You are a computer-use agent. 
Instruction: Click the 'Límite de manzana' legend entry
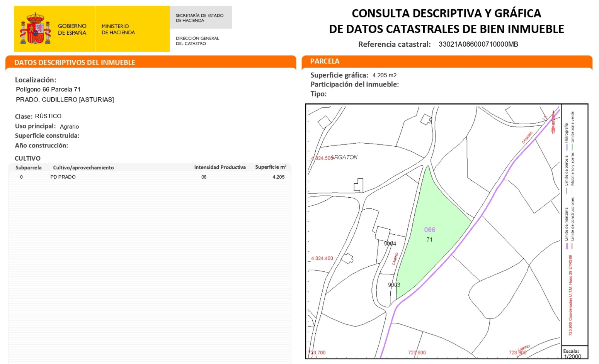pos(567,228)
